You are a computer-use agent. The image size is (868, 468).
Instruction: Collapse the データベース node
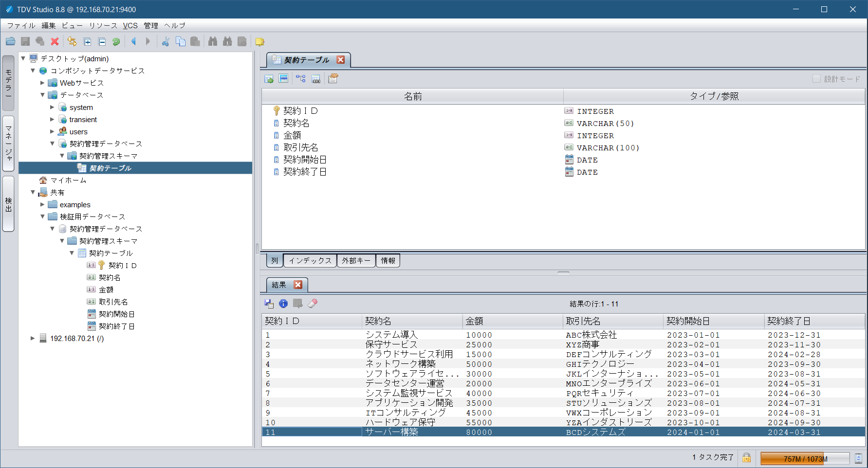point(42,95)
